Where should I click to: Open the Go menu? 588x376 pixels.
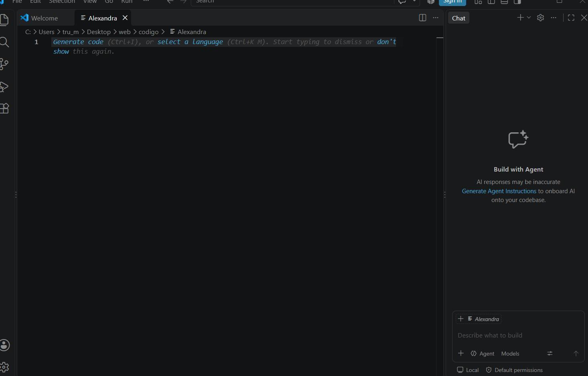pyautogui.click(x=109, y=2)
